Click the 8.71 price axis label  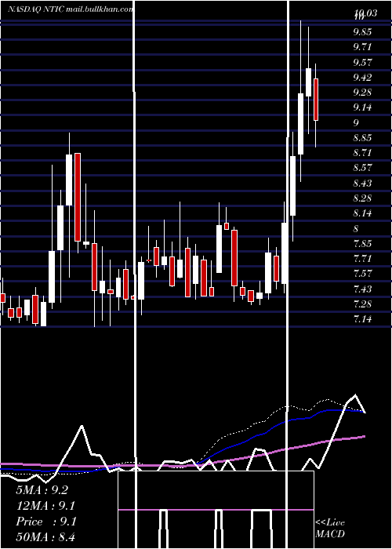point(362,153)
